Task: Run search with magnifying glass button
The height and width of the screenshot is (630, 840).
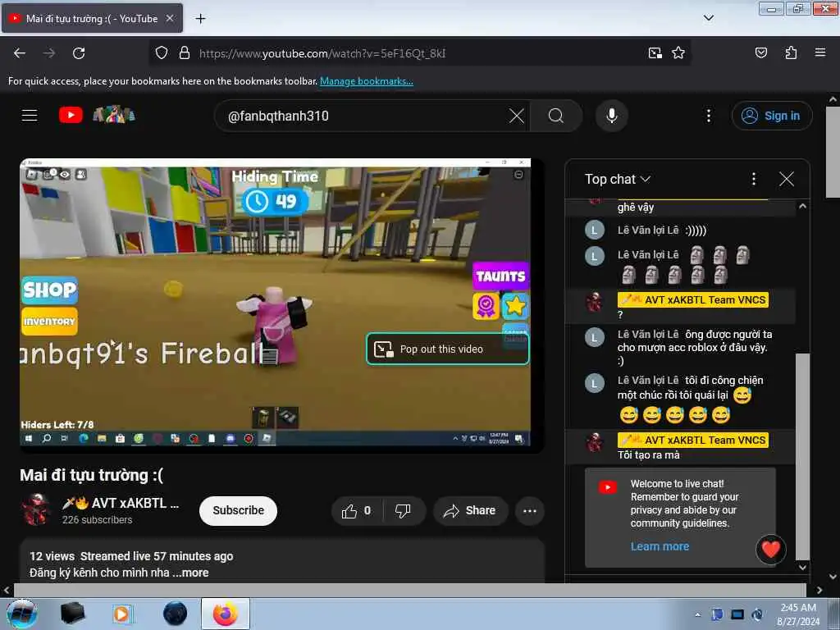Action: click(x=556, y=116)
